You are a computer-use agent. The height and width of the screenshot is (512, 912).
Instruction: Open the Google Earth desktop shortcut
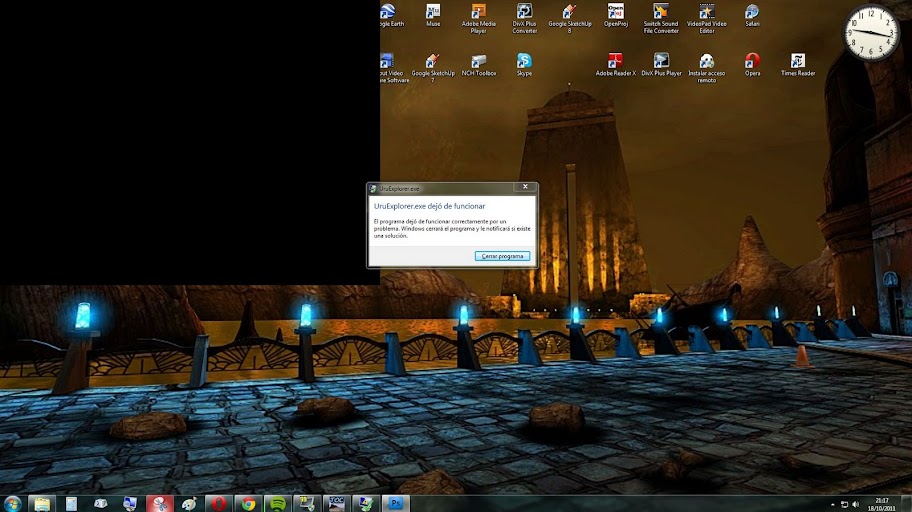[x=391, y=15]
